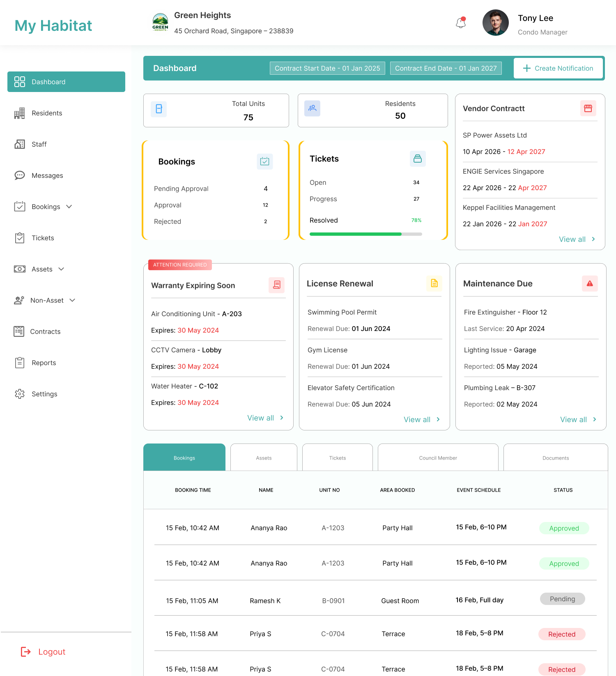Click the Pending status badge for Ramesh K
The width and height of the screenshot is (616, 676).
tap(563, 599)
